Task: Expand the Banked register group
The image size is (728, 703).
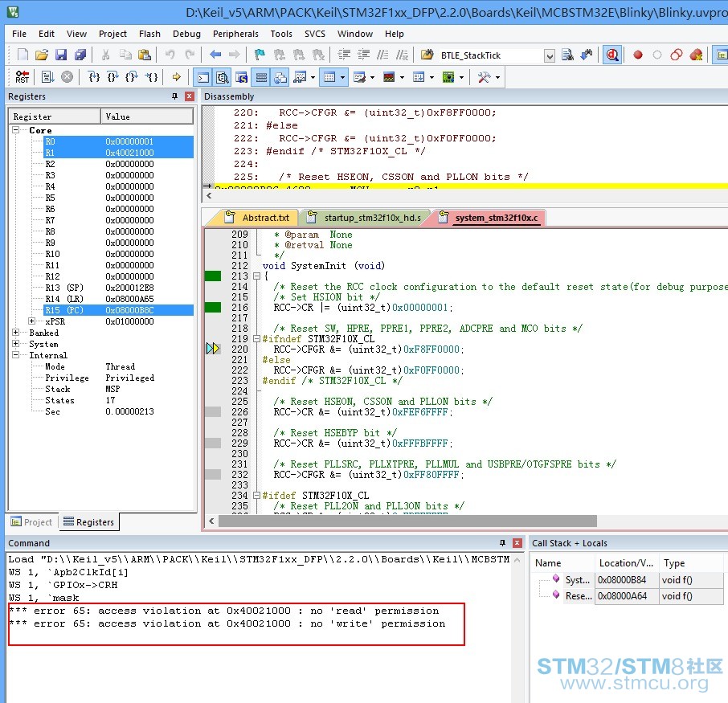Action: (x=16, y=332)
